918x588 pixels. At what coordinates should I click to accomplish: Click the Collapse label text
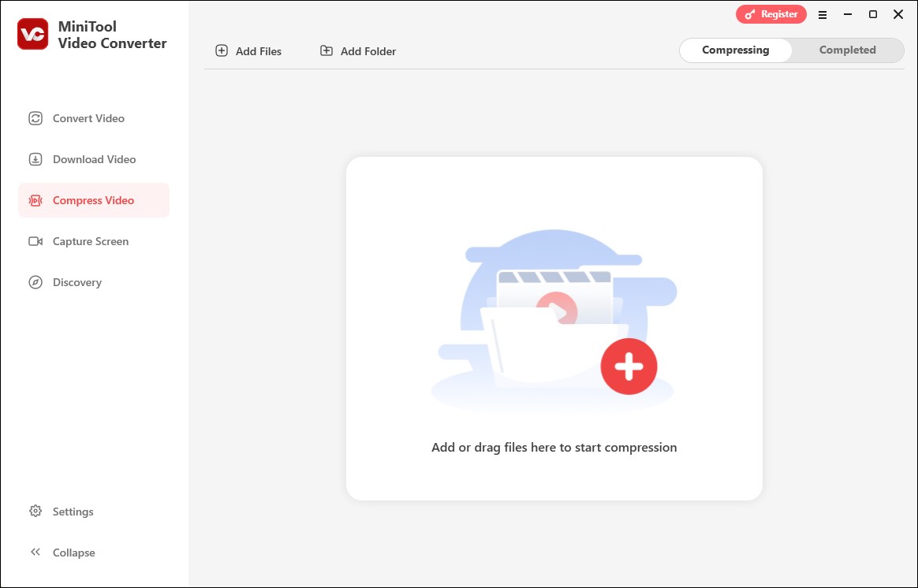pos(74,553)
